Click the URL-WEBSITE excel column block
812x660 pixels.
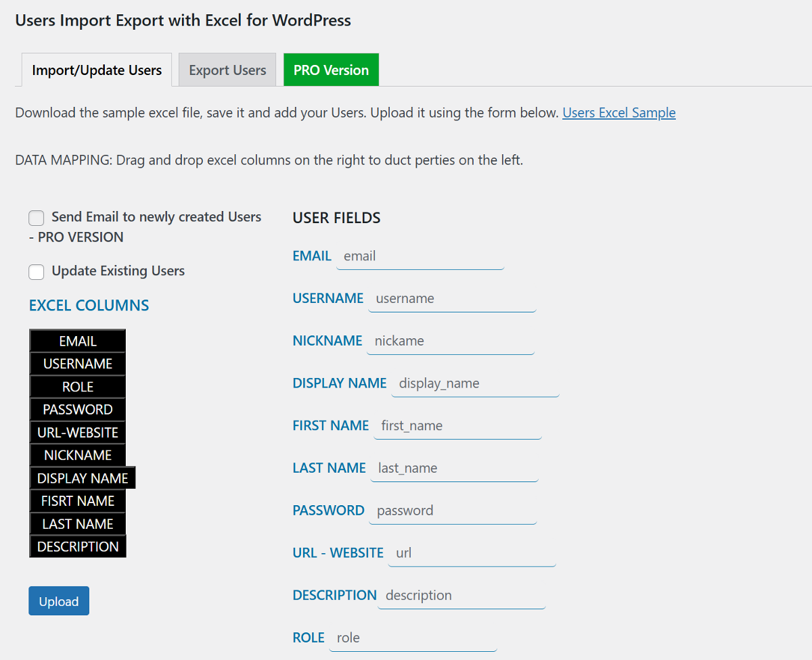click(77, 432)
